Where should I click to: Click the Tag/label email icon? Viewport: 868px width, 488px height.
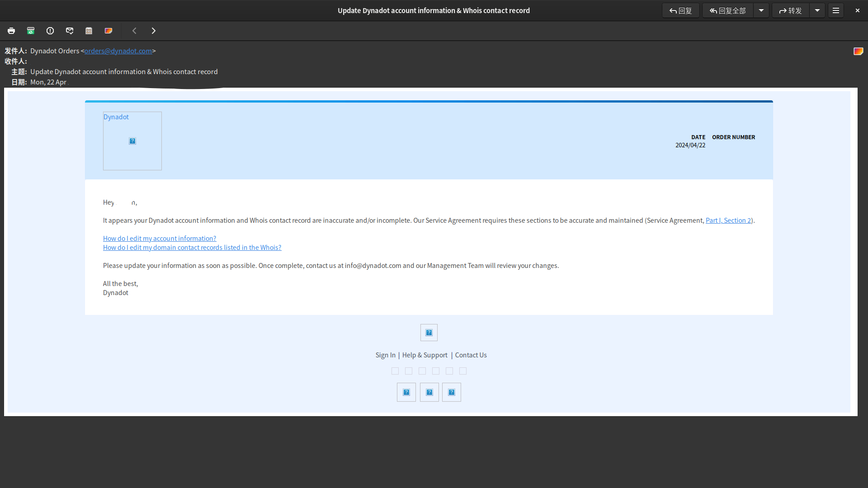click(x=108, y=30)
